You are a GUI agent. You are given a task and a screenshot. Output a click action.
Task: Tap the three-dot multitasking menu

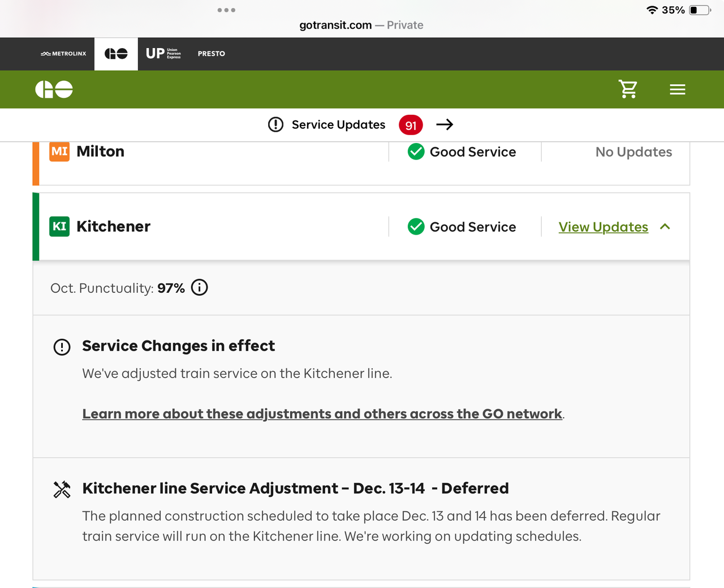click(226, 10)
